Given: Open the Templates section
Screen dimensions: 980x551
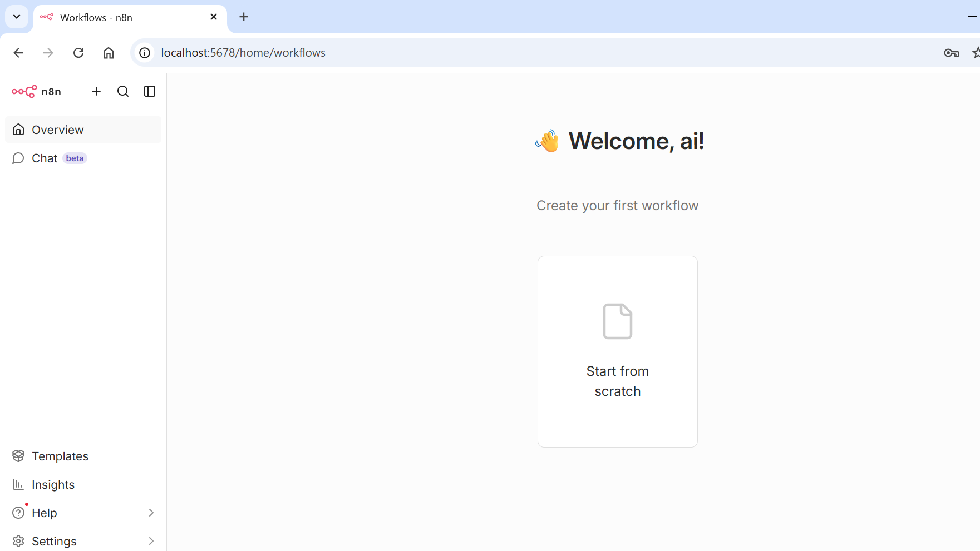Looking at the screenshot, I should 60,456.
